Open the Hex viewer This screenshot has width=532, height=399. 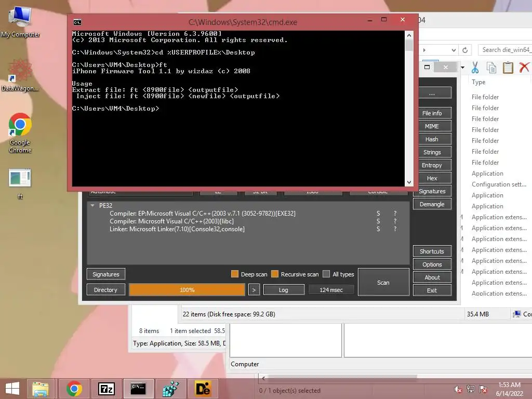[432, 178]
